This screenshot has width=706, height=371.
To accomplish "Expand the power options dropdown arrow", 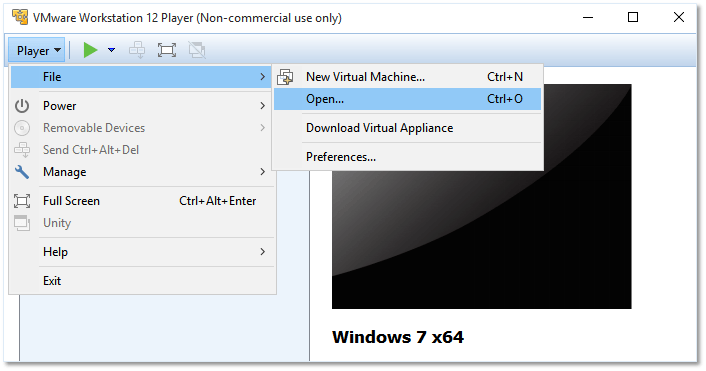I will pos(112,50).
